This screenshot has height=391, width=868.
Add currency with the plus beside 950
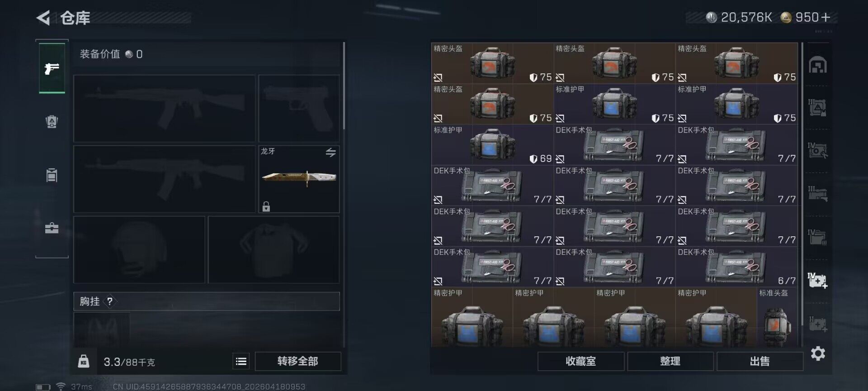coord(826,17)
